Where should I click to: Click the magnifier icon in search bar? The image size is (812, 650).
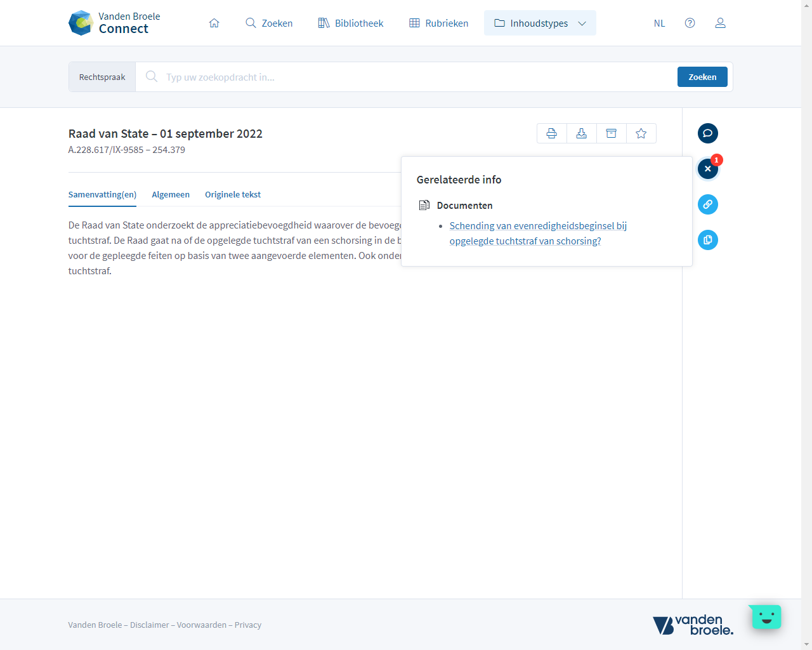point(152,77)
